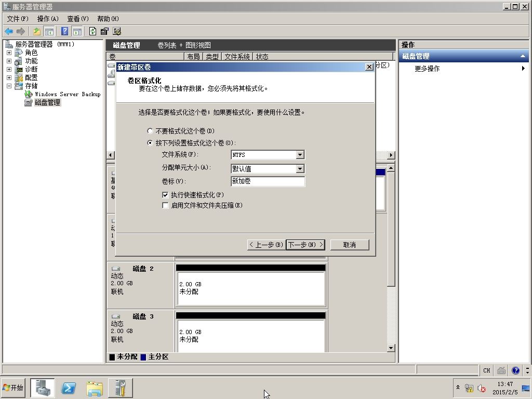Select 按下列设置格式化这个卷 option
Screen dimensions: 532x399
tap(150, 143)
